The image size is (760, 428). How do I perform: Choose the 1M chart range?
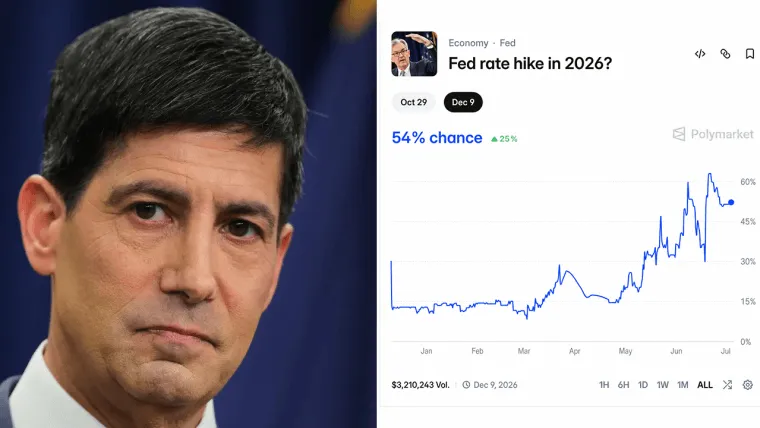pos(682,385)
